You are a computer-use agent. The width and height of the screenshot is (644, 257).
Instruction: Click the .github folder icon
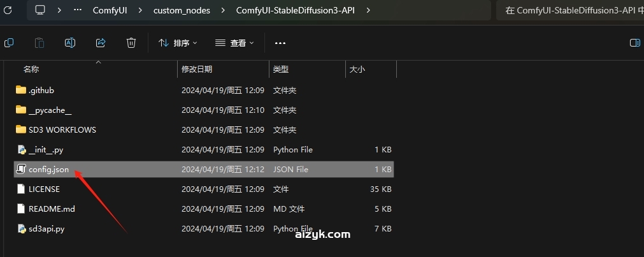coord(21,90)
